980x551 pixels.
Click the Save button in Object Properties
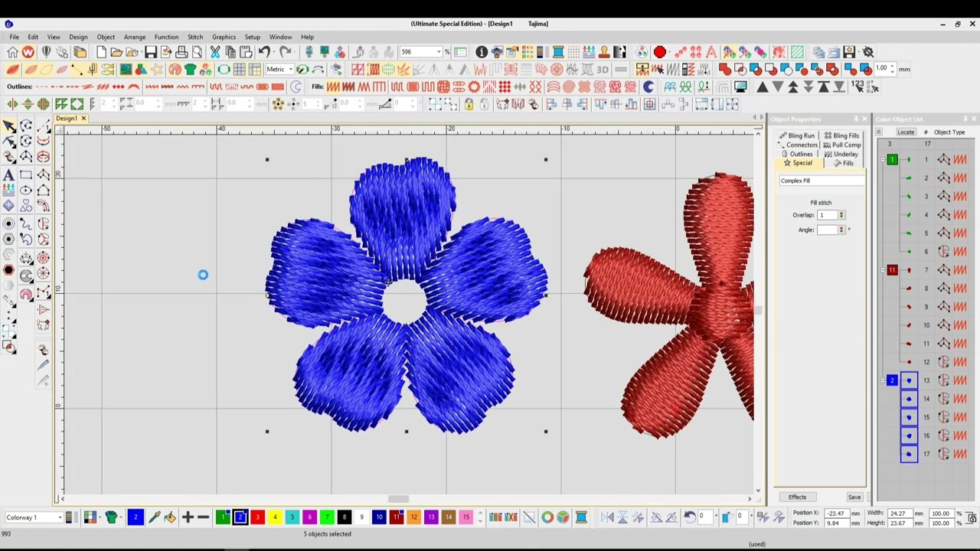tap(854, 497)
